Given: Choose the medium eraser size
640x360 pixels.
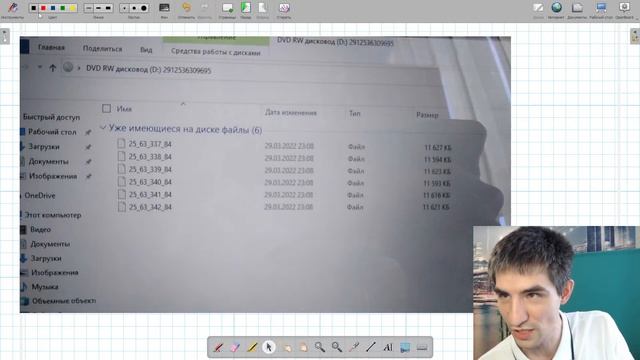Looking at the screenshot, I should 134,8.
